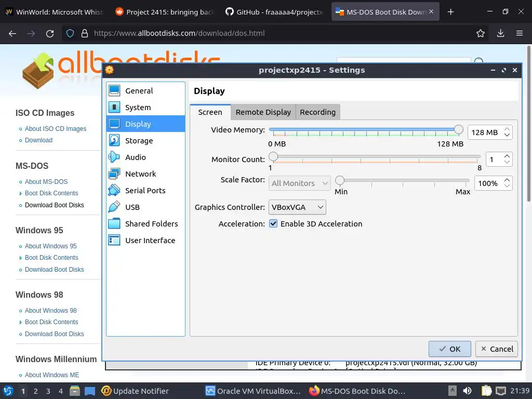
Task: Open the All Monitors scale dropdown
Action: click(300, 183)
